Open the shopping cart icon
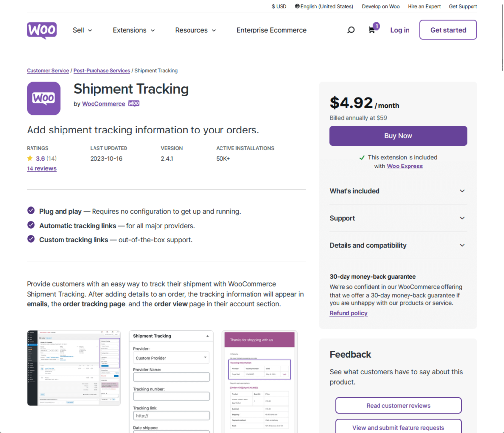 tap(372, 30)
